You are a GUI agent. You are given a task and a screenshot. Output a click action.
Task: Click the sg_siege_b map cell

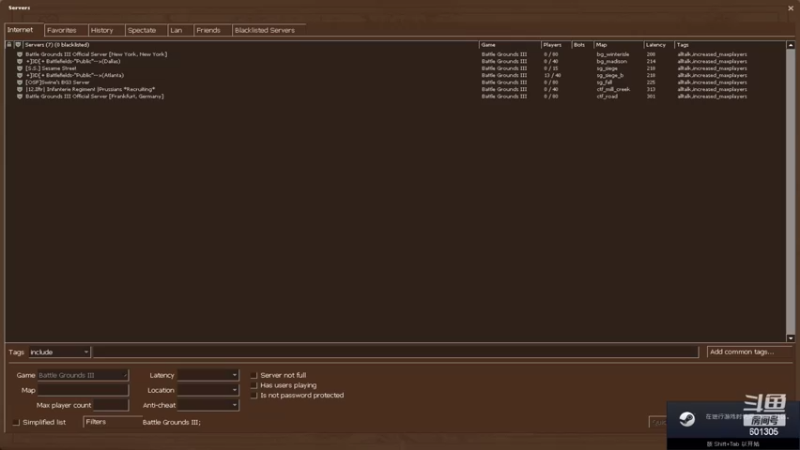point(610,75)
